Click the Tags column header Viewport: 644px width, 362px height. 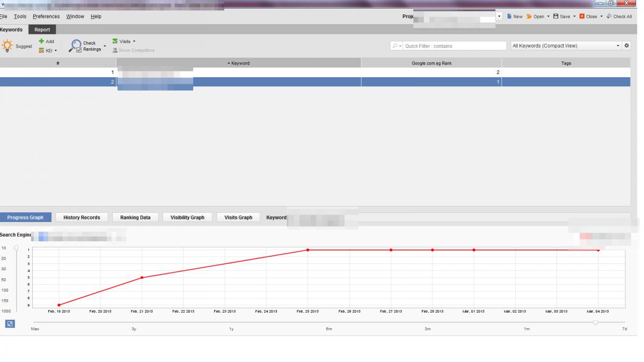566,63
